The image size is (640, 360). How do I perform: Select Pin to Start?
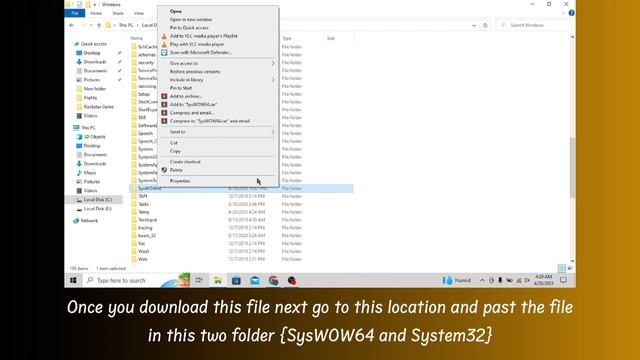181,88
